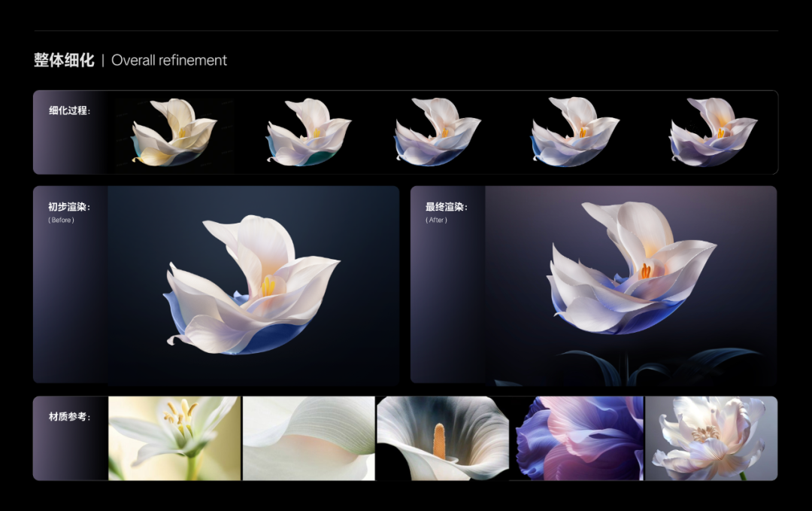Open the smooth white petal close-up reference

[x=309, y=439]
